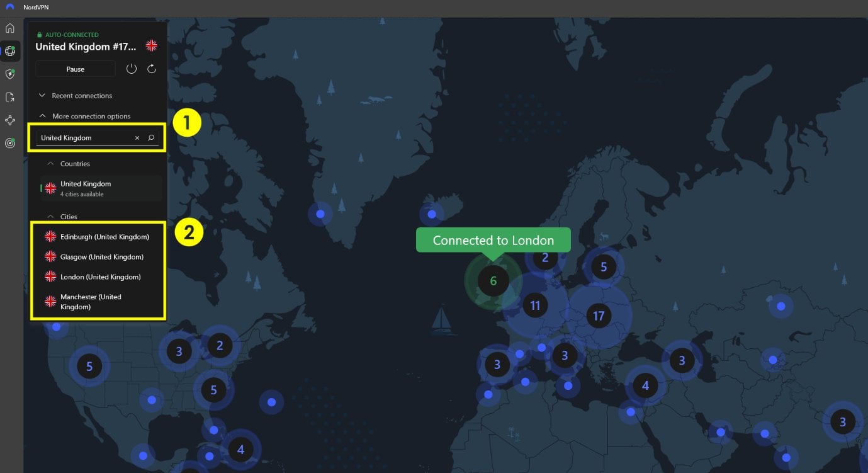
Task: Click the 4 cities available subtitle
Action: pos(82,194)
